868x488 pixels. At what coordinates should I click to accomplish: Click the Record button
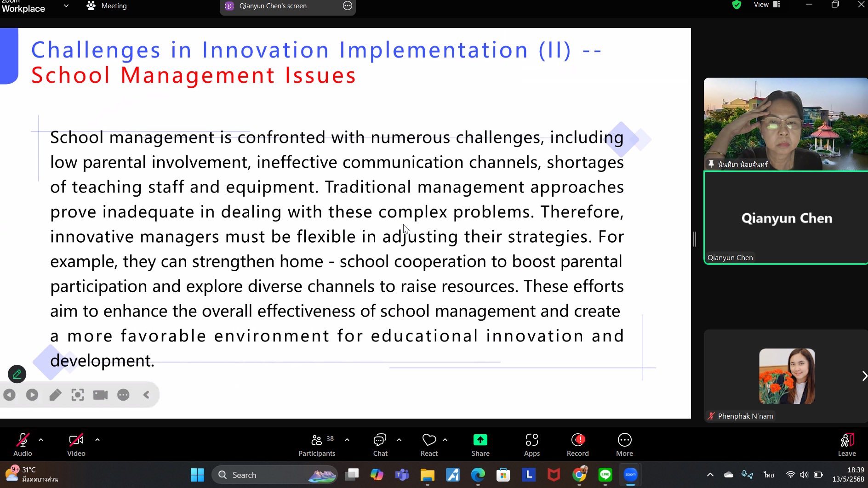pos(578,444)
